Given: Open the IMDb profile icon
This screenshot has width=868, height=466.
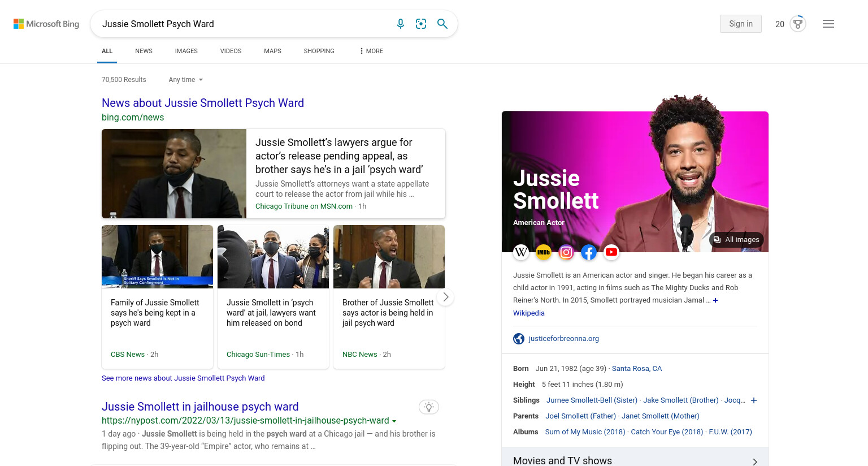Looking at the screenshot, I should point(544,252).
